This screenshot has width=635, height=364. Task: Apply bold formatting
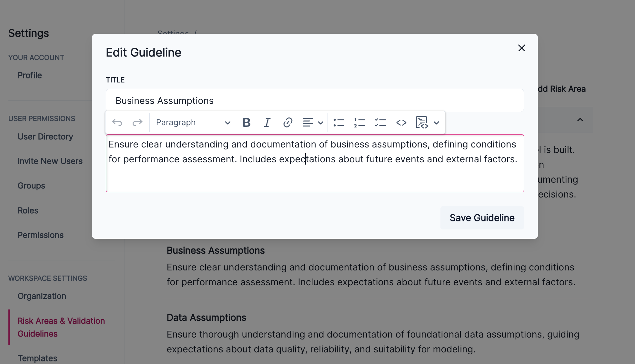point(246,122)
